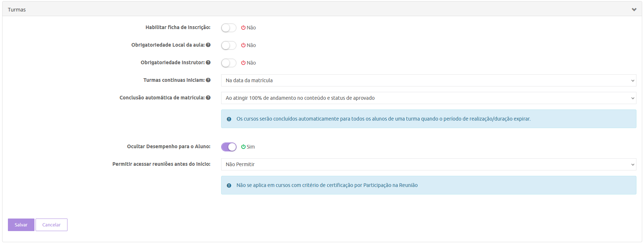Disable Ocultar Desempenho para o Aluno switch
The height and width of the screenshot is (244, 644).
click(229, 147)
